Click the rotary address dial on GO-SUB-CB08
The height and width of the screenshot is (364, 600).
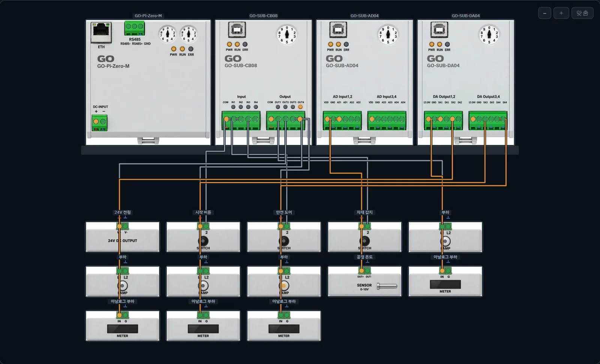pos(287,34)
